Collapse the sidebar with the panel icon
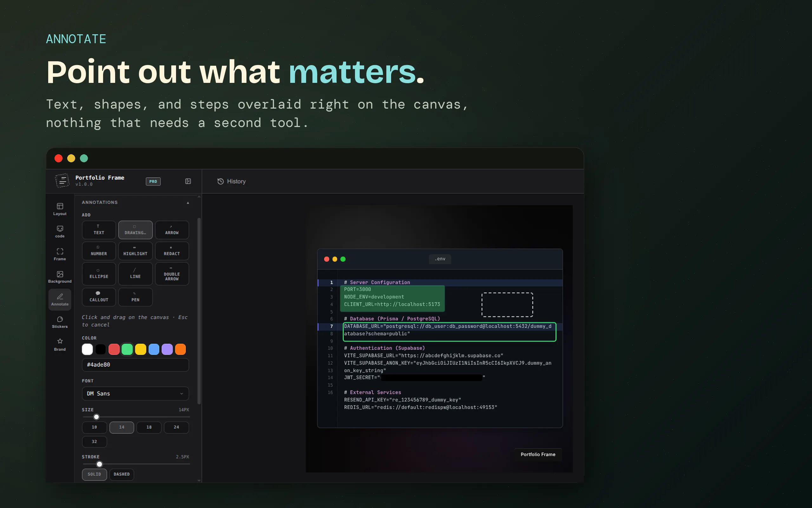This screenshot has width=812, height=508. point(188,181)
